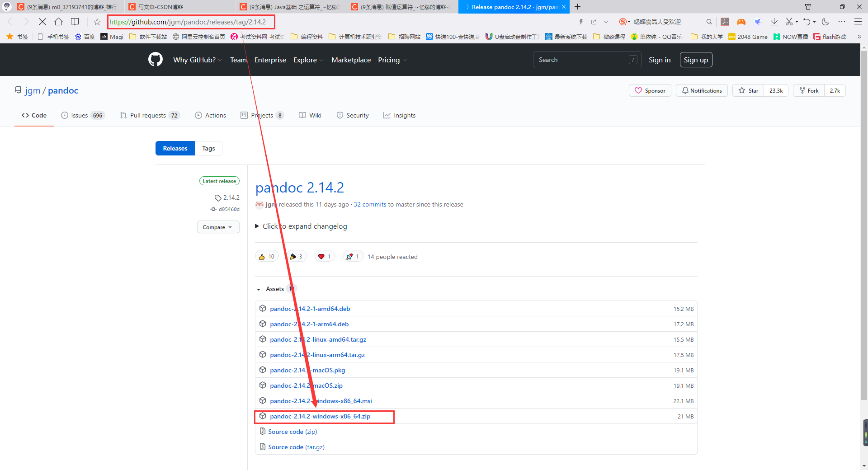Add thumbs up reaction with 10
The height and width of the screenshot is (470, 868).
click(x=267, y=256)
